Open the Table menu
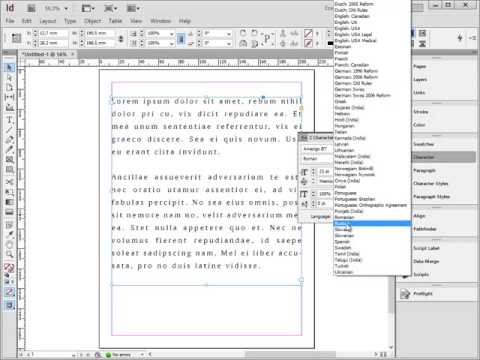The width and height of the screenshot is (480, 360). click(115, 21)
